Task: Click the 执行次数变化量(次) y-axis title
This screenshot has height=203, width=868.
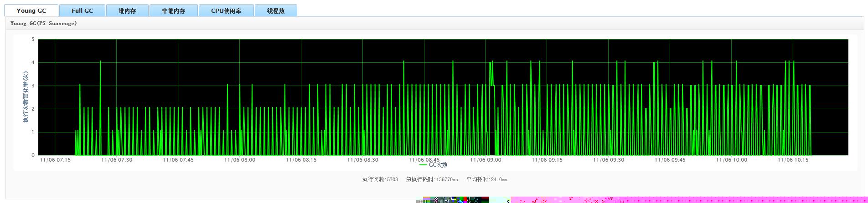Action: 26,97
